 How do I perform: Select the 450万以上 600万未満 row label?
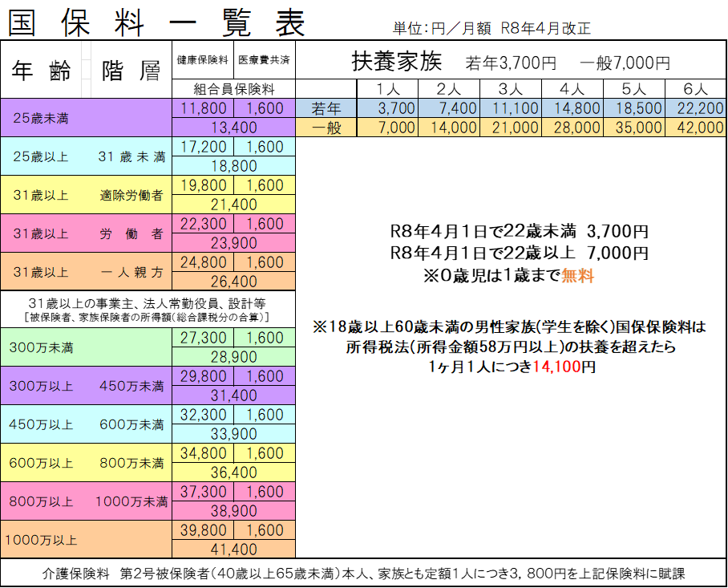click(87, 424)
